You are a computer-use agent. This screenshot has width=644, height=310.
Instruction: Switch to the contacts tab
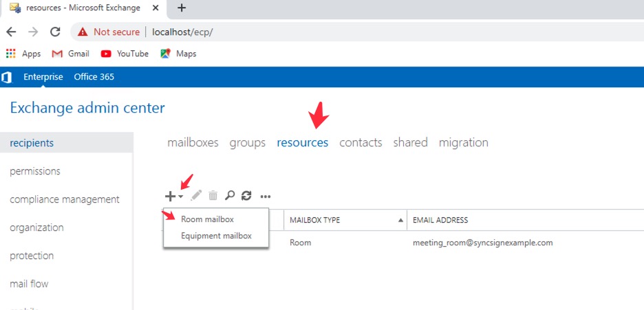coord(361,143)
